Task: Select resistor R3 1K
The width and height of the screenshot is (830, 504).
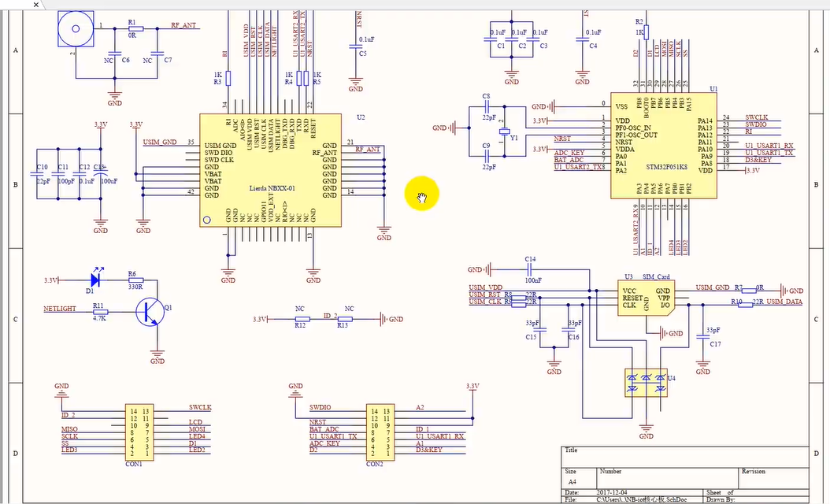Action: point(228,78)
